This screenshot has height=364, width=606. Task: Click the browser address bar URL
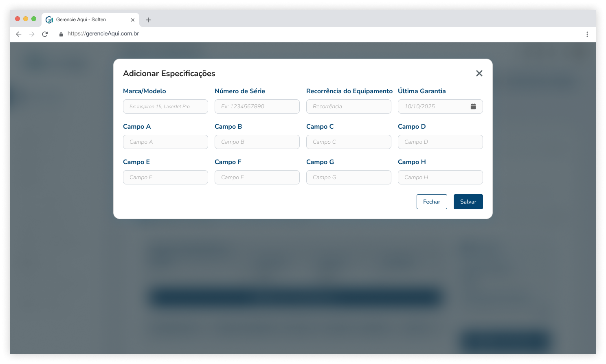coord(103,34)
